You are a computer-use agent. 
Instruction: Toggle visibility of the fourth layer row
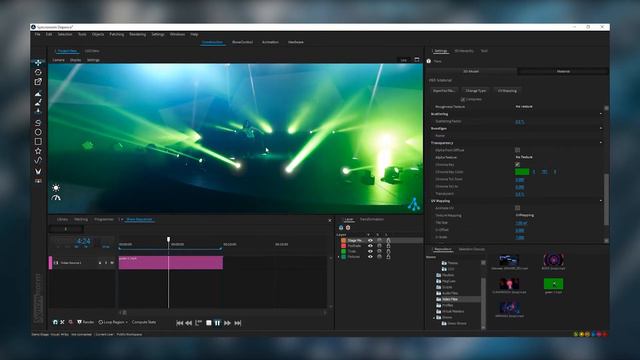point(370,257)
